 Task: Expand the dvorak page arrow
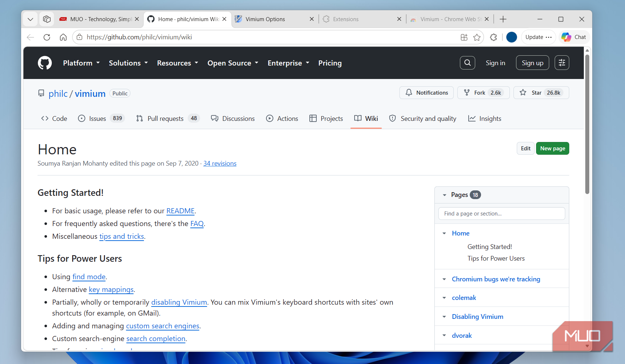click(444, 336)
